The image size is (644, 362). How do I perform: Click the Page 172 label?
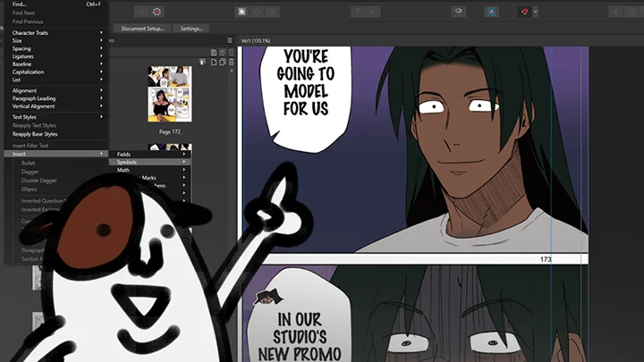(x=170, y=131)
